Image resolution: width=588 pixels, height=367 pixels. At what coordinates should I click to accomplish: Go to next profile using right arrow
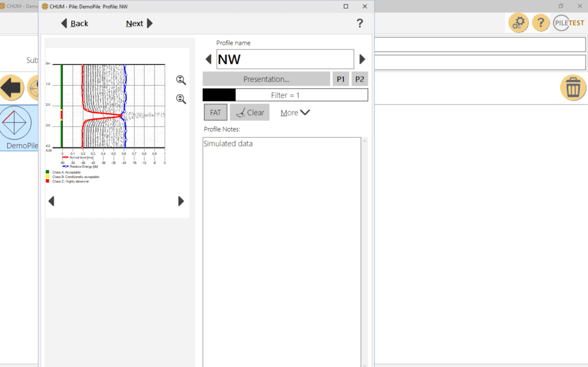tap(362, 59)
